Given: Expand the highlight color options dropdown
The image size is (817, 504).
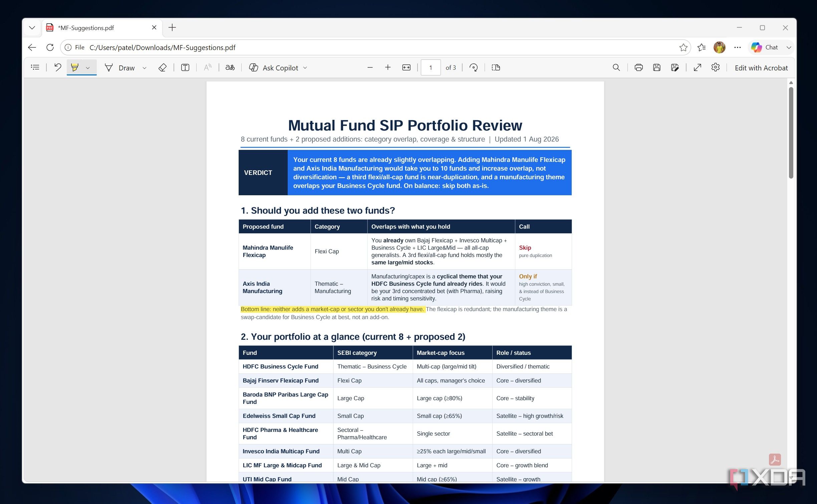Looking at the screenshot, I should coord(88,68).
